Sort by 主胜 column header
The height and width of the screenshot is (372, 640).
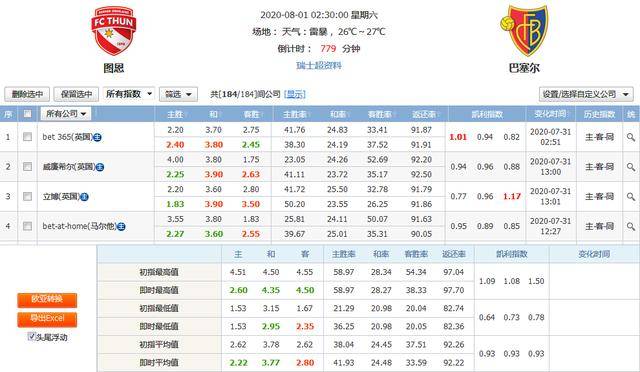175,115
